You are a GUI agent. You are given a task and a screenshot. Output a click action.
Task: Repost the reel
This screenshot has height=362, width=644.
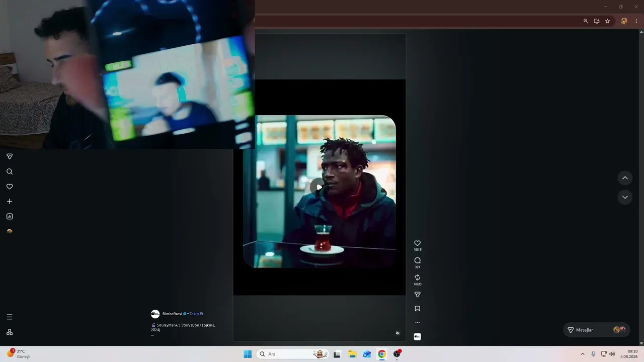coord(417,278)
